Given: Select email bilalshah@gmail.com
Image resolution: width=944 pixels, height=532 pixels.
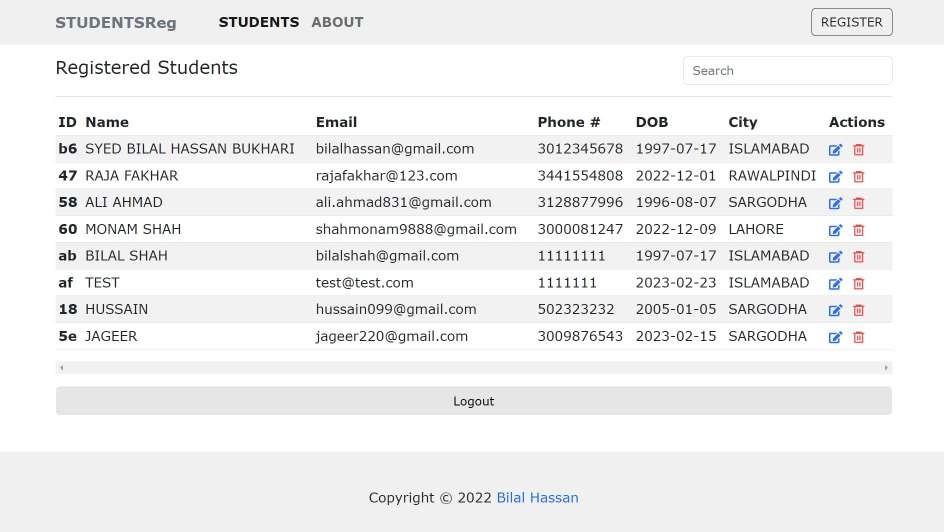Looking at the screenshot, I should point(387,256).
